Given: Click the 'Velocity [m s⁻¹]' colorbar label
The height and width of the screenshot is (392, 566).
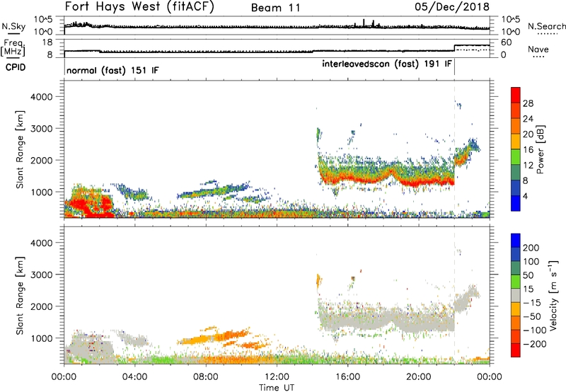Looking at the screenshot, I should coord(553,295).
